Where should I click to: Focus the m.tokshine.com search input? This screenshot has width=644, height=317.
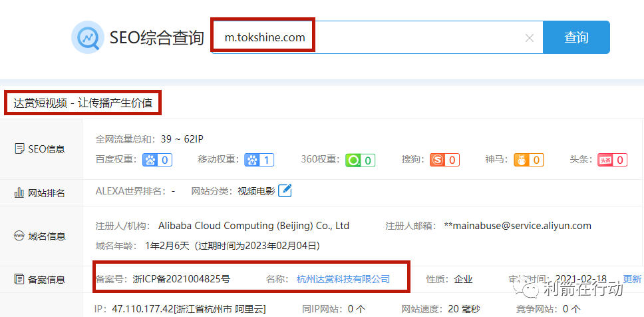377,37
